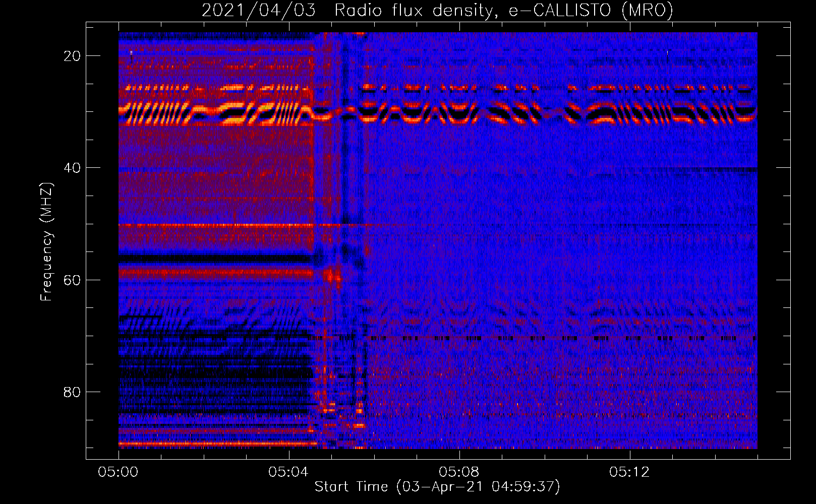816x504 pixels.
Task: Click the 'Frequency (MHZ)' y-axis label
Action: point(46,241)
